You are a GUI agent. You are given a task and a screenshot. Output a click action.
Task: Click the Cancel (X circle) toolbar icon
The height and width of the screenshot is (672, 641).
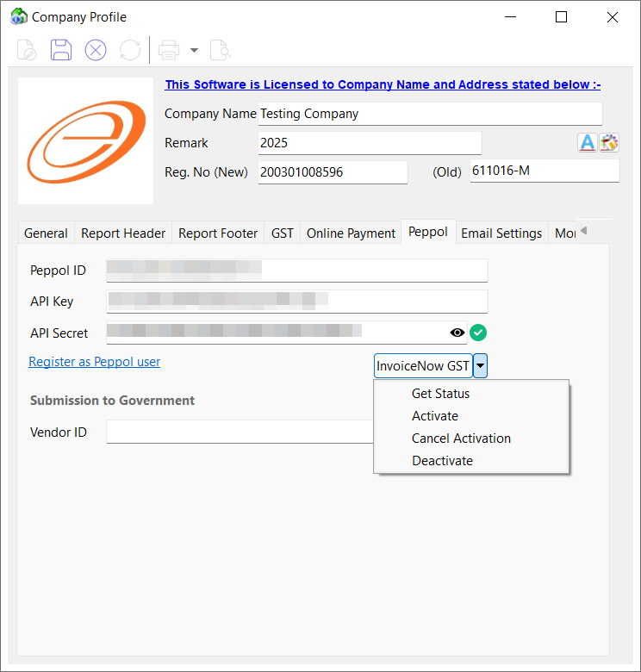point(96,50)
